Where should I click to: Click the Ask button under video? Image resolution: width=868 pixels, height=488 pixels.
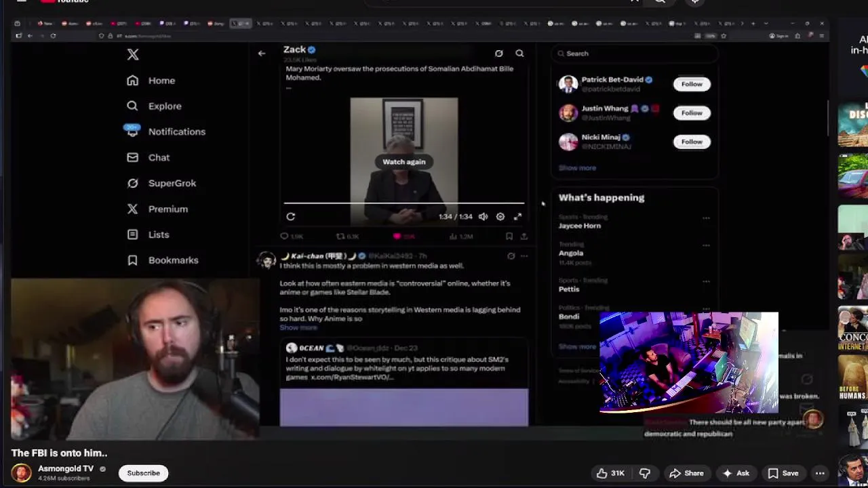[x=736, y=473]
